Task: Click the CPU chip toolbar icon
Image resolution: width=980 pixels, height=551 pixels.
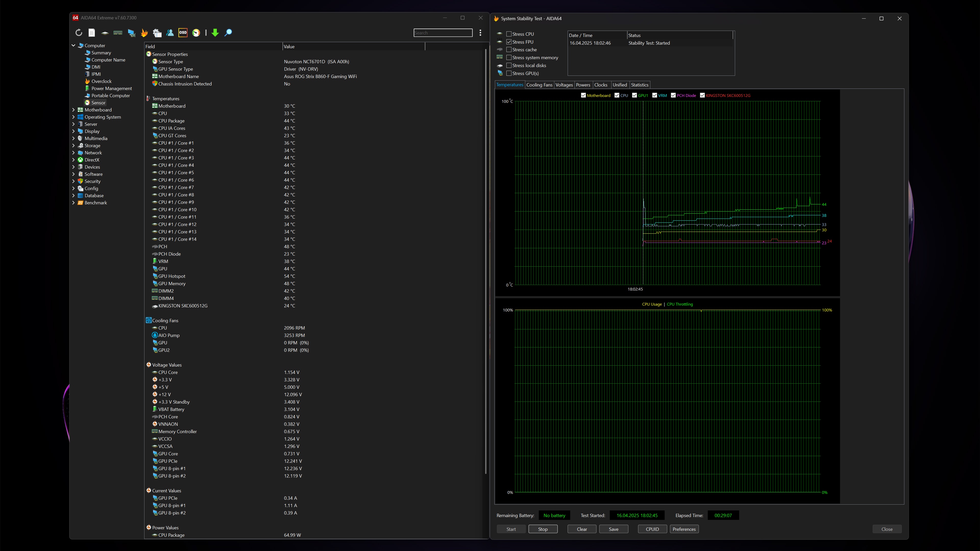Action: 105,33
